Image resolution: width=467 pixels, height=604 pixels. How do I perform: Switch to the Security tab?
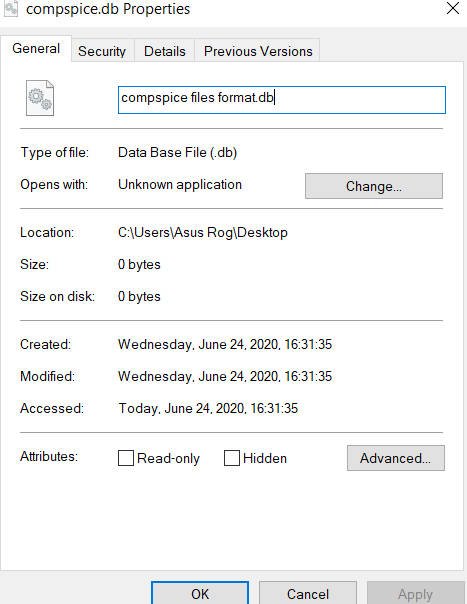point(102,51)
